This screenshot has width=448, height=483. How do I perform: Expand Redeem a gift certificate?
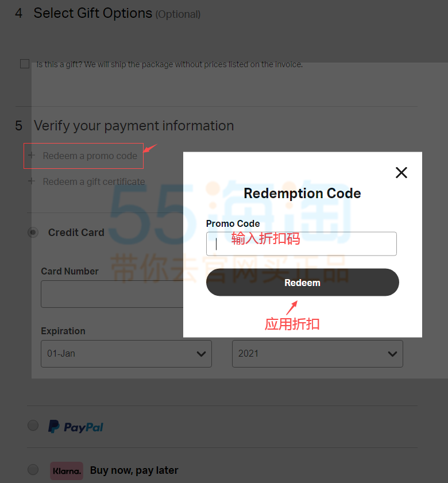[x=94, y=181]
